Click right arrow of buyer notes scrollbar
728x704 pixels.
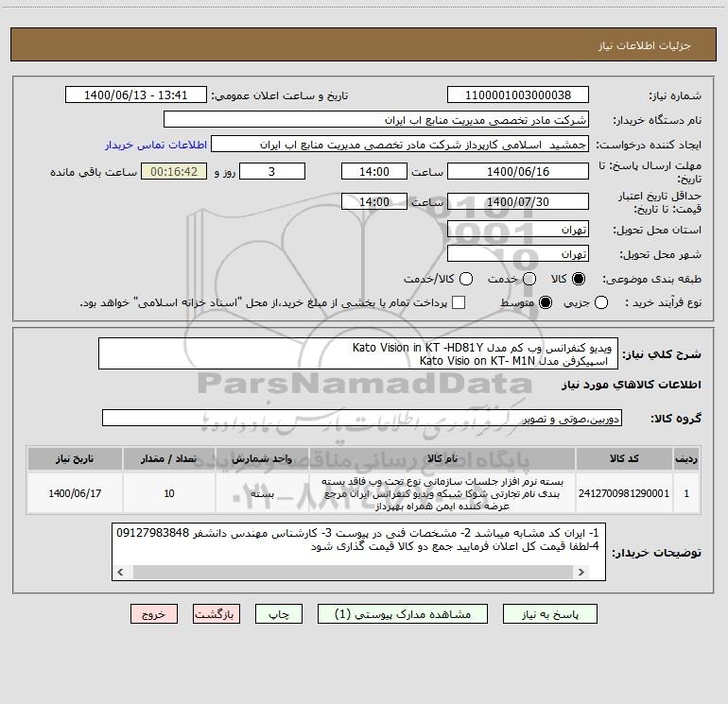coord(581,573)
